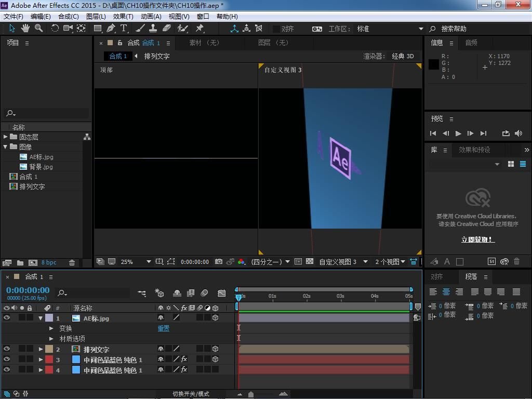Open the 2 个视图 layout dropdown
The height and width of the screenshot is (399, 532).
pyautogui.click(x=390, y=262)
